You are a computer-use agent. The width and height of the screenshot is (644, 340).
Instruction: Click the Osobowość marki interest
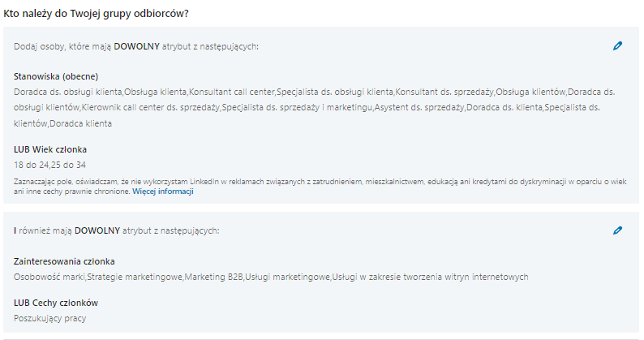[49, 277]
